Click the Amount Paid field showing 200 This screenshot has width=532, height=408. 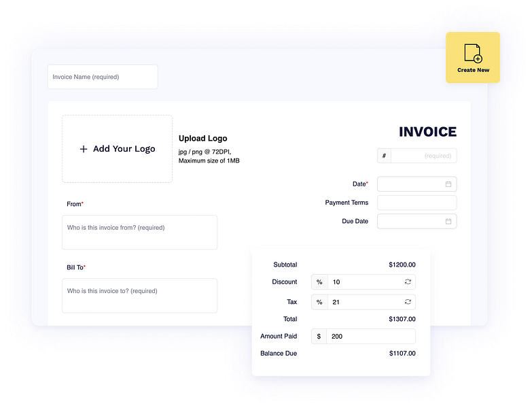click(x=370, y=336)
